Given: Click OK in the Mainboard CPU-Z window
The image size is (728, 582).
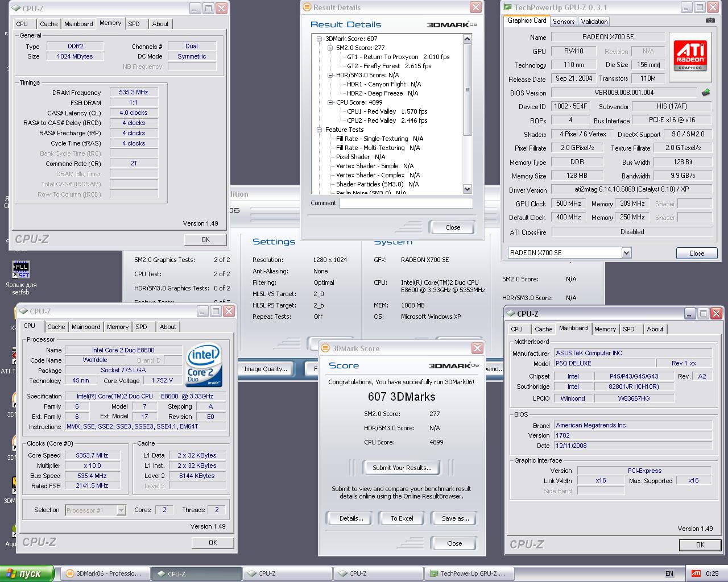Looking at the screenshot, I should click(700, 545).
